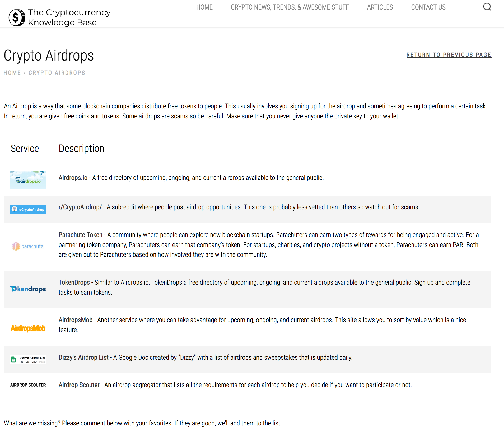Screen dimensions: 504x435
Task: Click CRYPTO NEWS, TRENDS, & AWESOME STUFF
Action: point(290,7)
